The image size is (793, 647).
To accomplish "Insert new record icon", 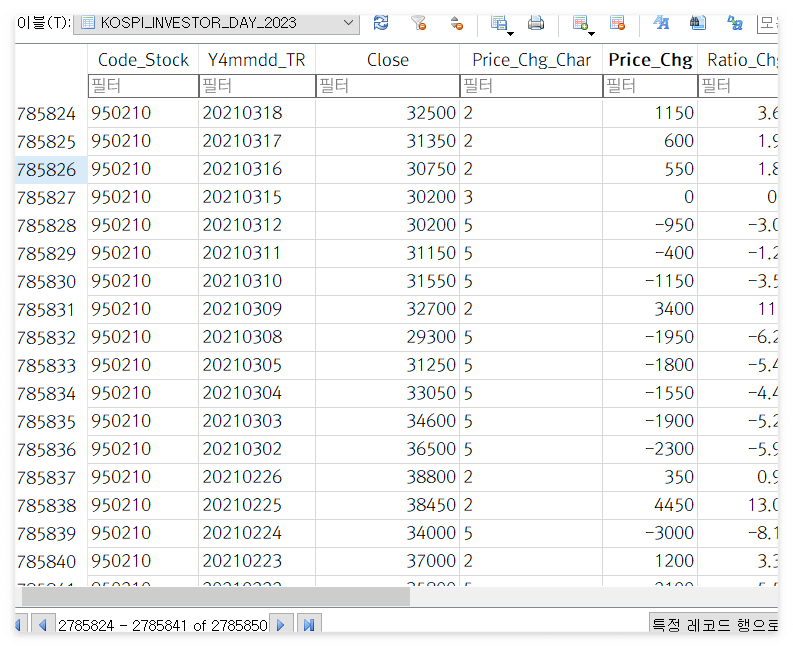I will 580,23.
